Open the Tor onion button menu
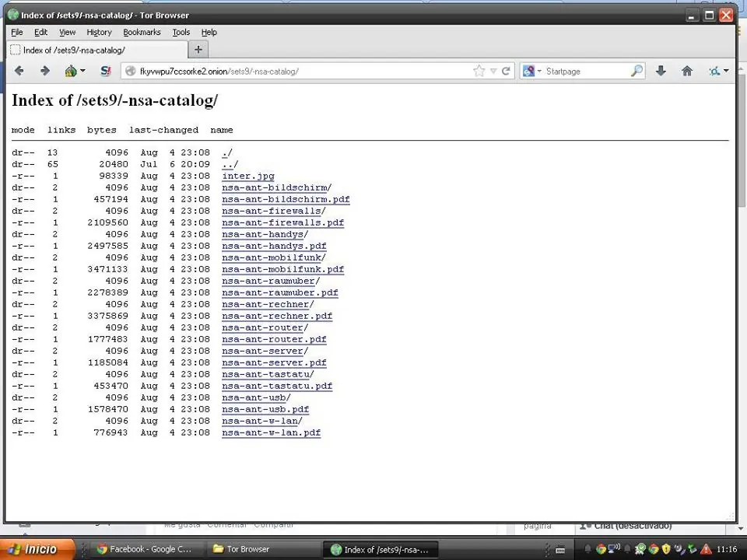This screenshot has width=747, height=560. pos(75,71)
